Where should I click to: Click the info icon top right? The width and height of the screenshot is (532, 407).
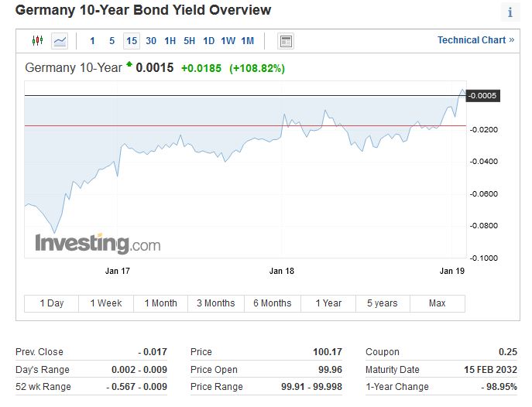pyautogui.click(x=510, y=12)
